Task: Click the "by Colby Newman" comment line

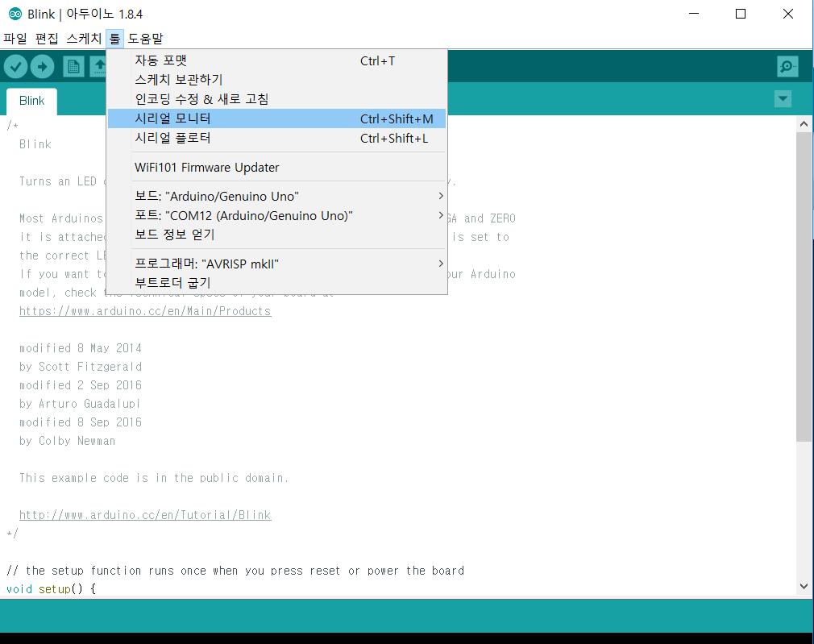Action: [68, 441]
